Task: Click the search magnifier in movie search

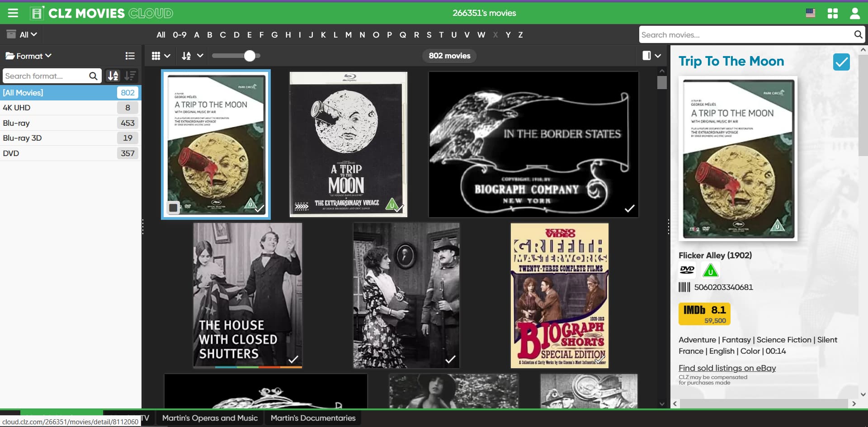Action: [x=858, y=35]
